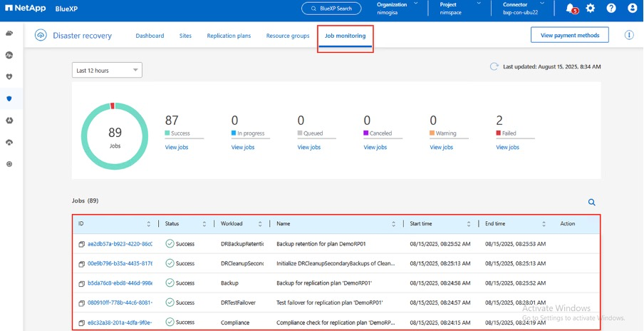
Task: Open the notifications bell icon
Action: click(570, 9)
